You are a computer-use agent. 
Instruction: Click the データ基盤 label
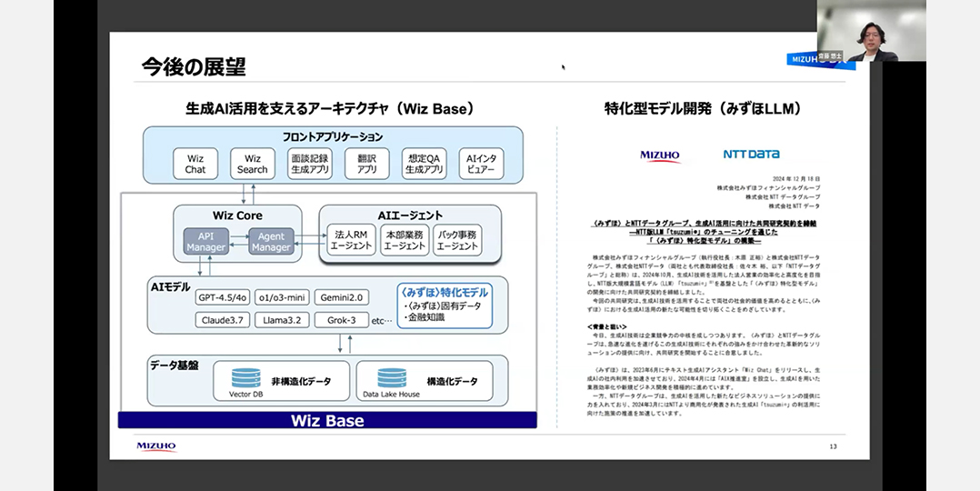175,365
